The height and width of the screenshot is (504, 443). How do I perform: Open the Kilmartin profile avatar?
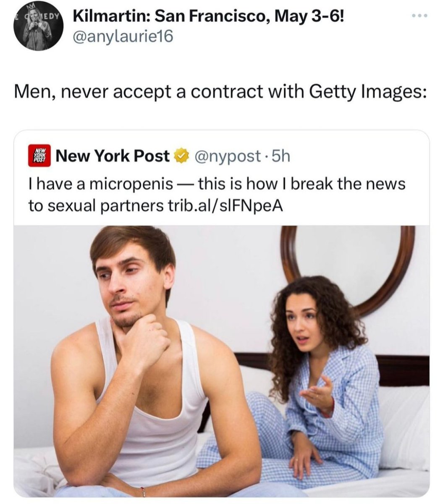tap(39, 27)
